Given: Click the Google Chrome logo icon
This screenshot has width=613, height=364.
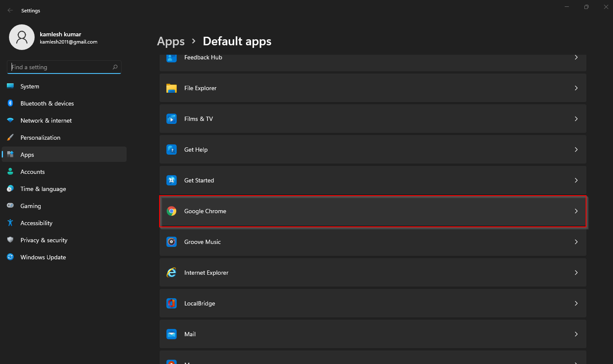Looking at the screenshot, I should (172, 211).
